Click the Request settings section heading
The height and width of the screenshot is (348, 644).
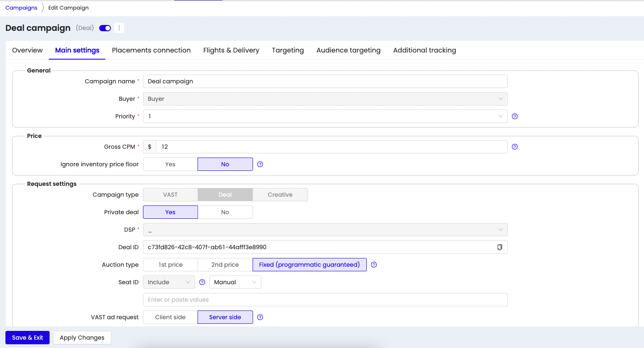point(52,184)
